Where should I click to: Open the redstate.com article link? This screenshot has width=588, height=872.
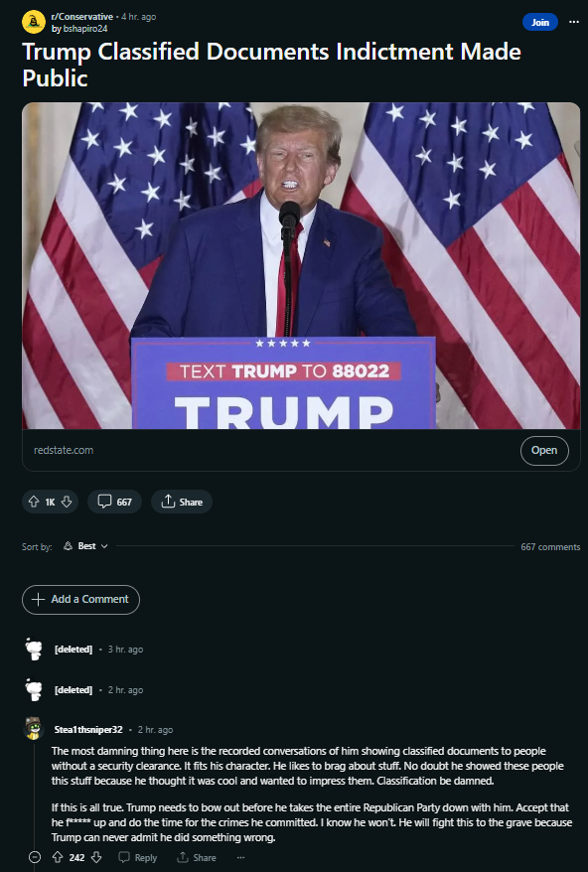pyautogui.click(x=544, y=451)
